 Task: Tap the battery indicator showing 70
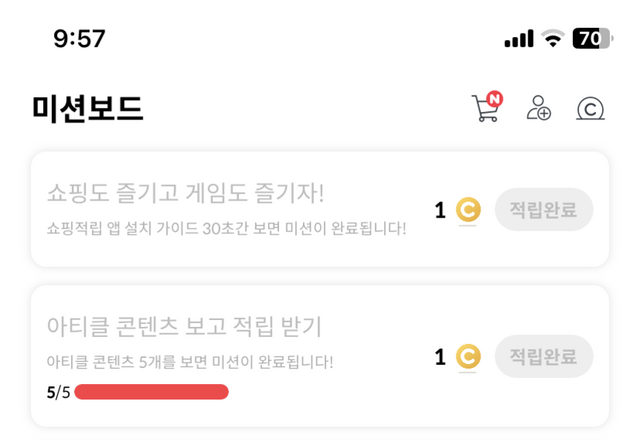tap(592, 39)
